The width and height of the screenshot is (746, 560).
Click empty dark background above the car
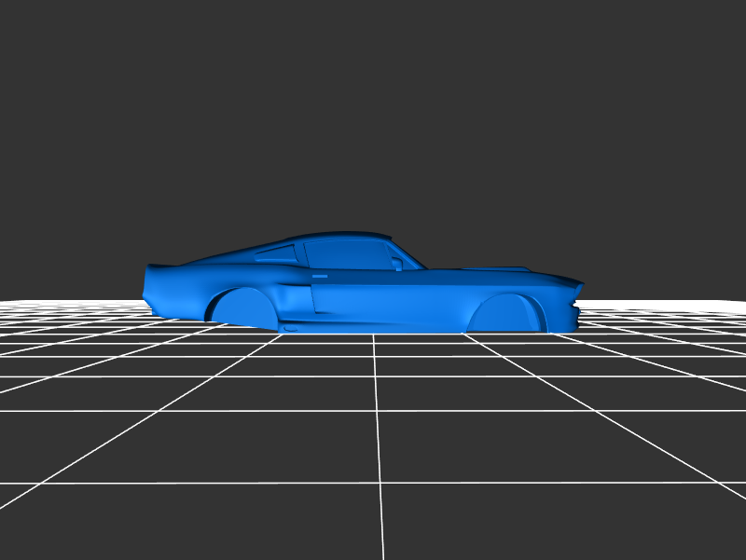click(373, 112)
